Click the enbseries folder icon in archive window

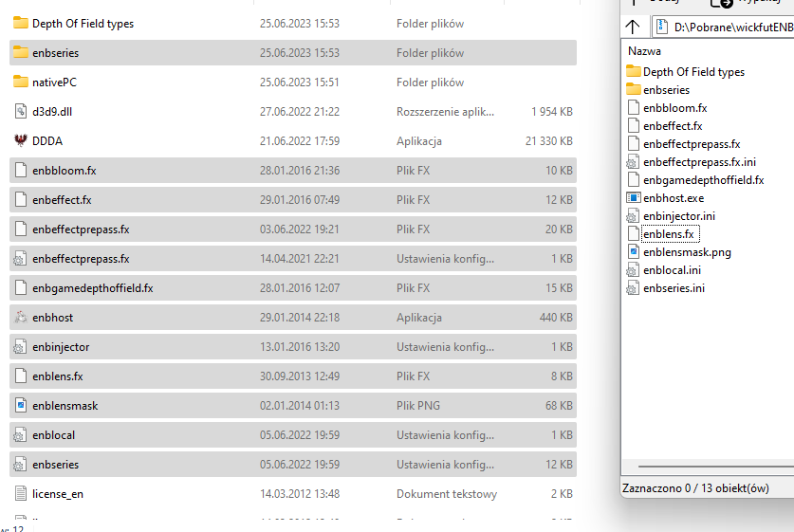[x=634, y=89]
